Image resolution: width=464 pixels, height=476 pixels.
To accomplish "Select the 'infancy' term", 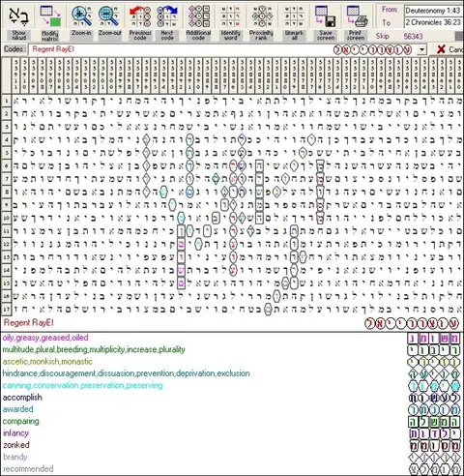I will click(x=15, y=433).
